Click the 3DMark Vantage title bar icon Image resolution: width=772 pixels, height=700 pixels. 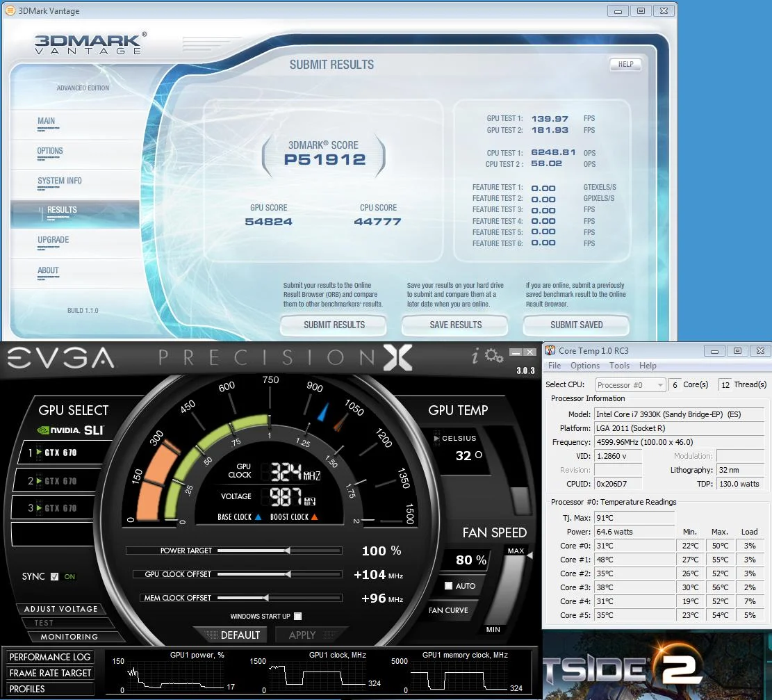pos(9,11)
